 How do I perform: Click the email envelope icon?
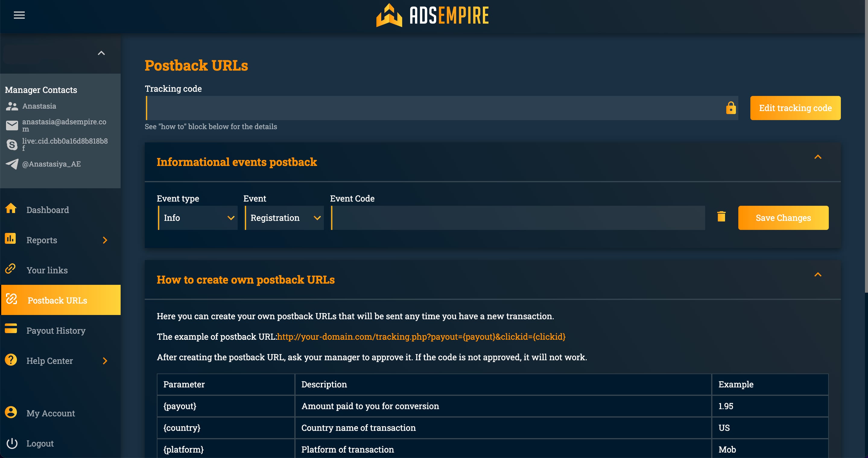click(12, 126)
